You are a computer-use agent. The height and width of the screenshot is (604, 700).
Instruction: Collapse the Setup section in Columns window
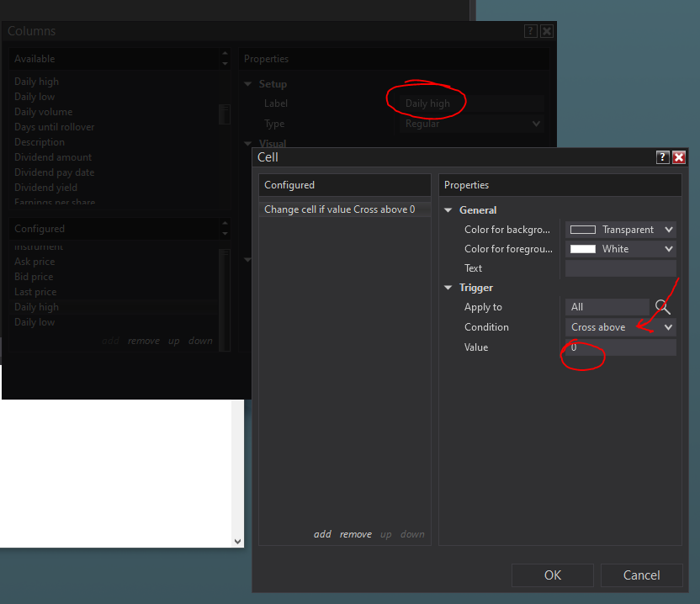coord(247,84)
